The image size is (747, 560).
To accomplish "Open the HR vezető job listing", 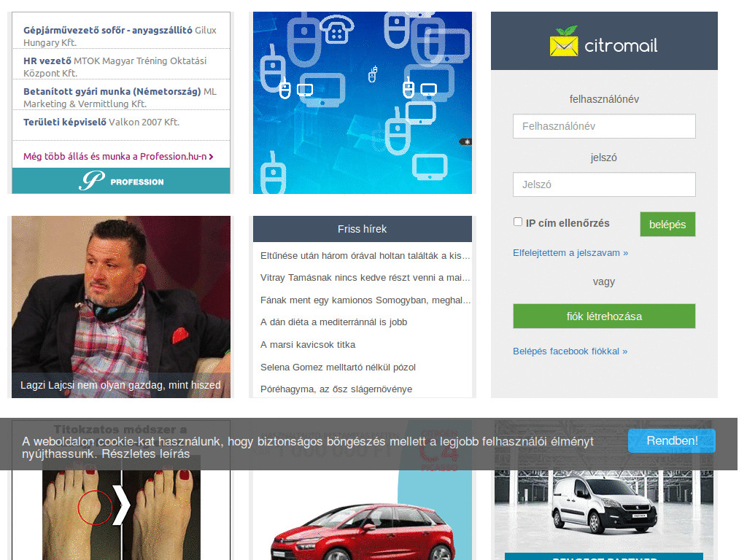I will 115,66.
